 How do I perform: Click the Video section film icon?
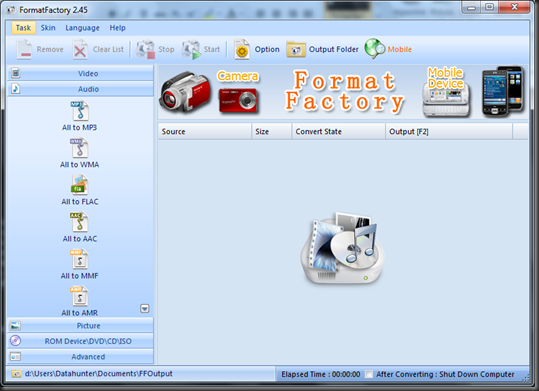(15, 73)
